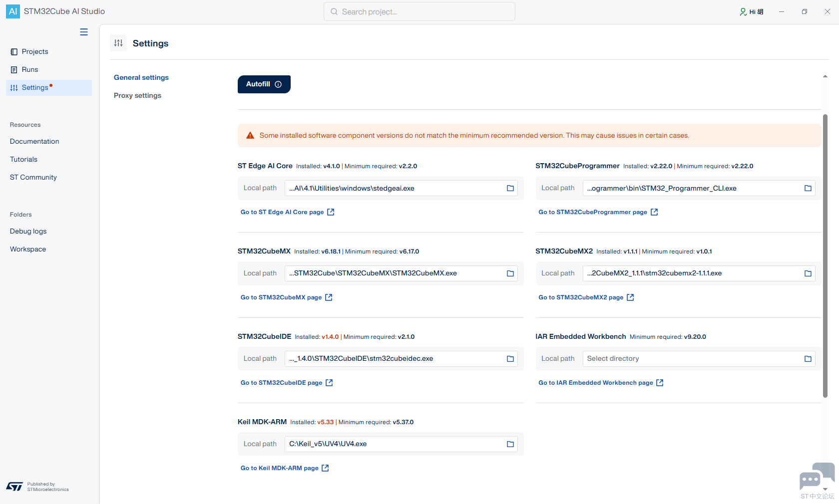Collapse sidebar with hamburger menu icon

[x=84, y=32]
